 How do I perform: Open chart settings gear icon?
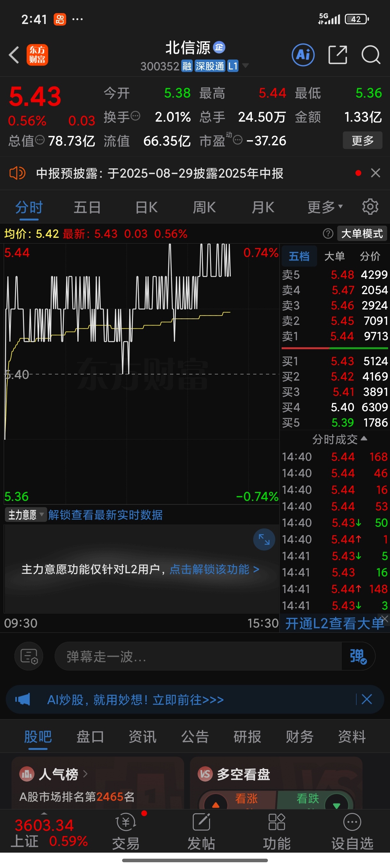pos(370,207)
